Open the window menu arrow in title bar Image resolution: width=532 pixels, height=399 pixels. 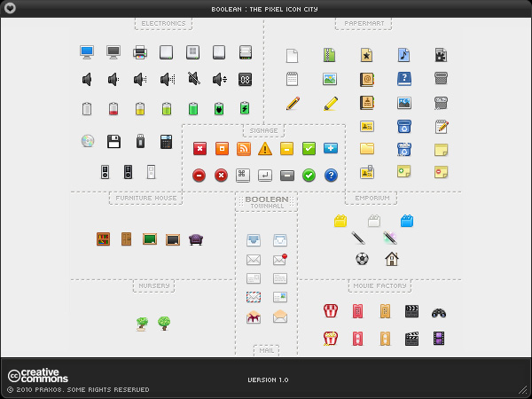tap(10, 8)
